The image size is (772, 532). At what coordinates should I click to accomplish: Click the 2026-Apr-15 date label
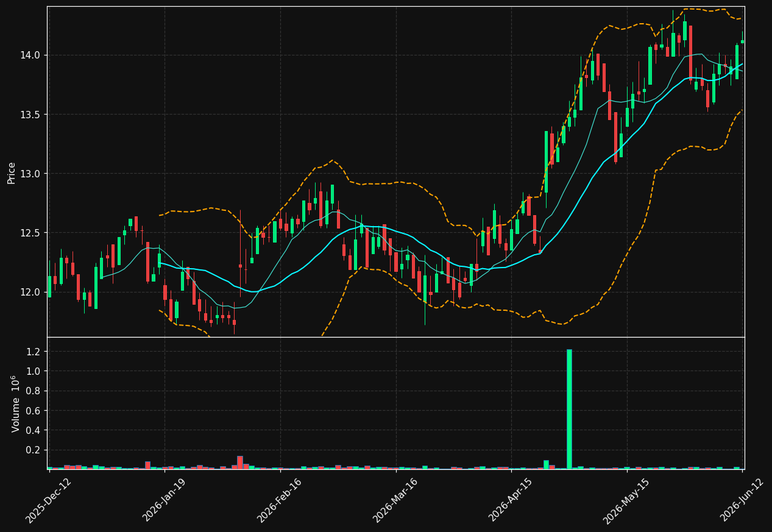coord(511,501)
